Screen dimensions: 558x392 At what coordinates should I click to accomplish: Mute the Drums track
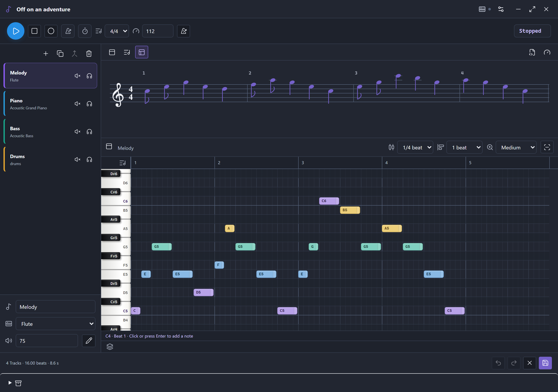[x=77, y=160]
